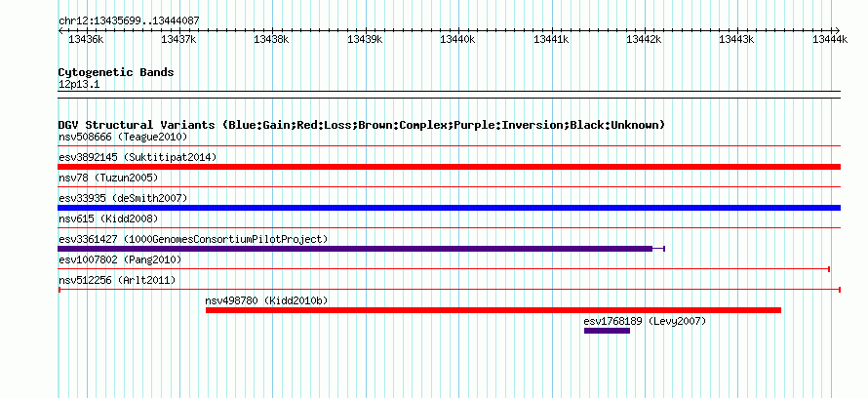Open variant nsv78 (Tuzun2005) label
The height and width of the screenshot is (398, 868).
(108, 178)
